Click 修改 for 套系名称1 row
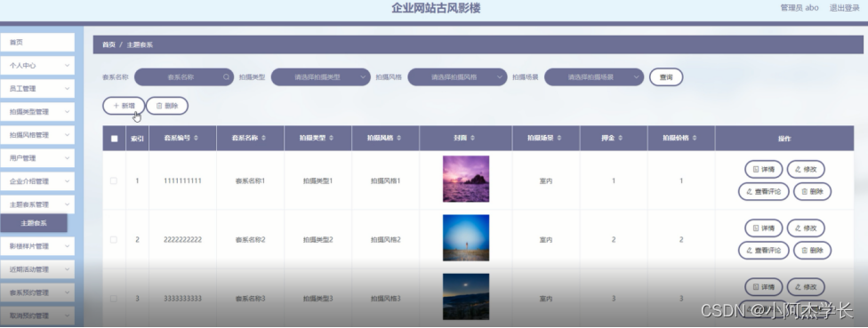Screen dimensions: 868x328 [x=806, y=169]
